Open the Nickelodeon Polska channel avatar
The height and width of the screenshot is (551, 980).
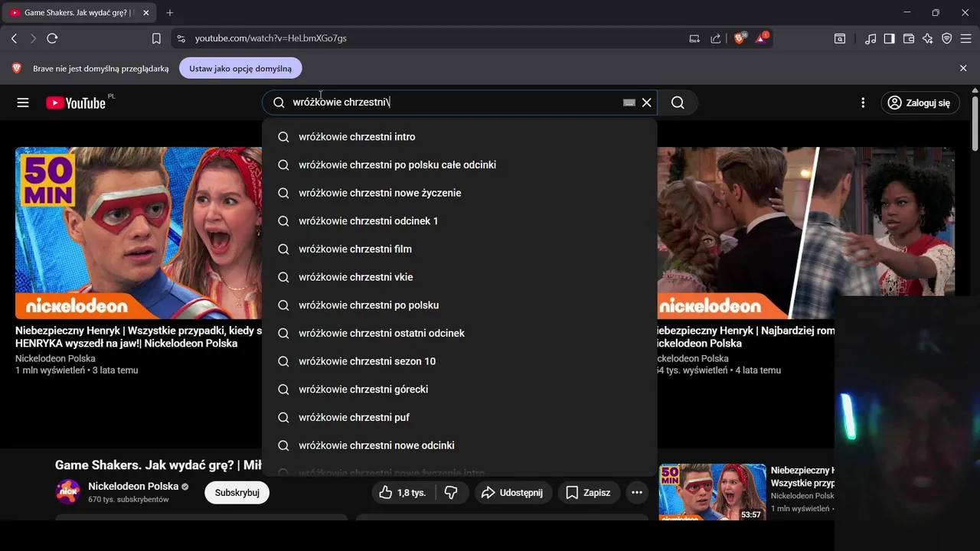click(68, 491)
